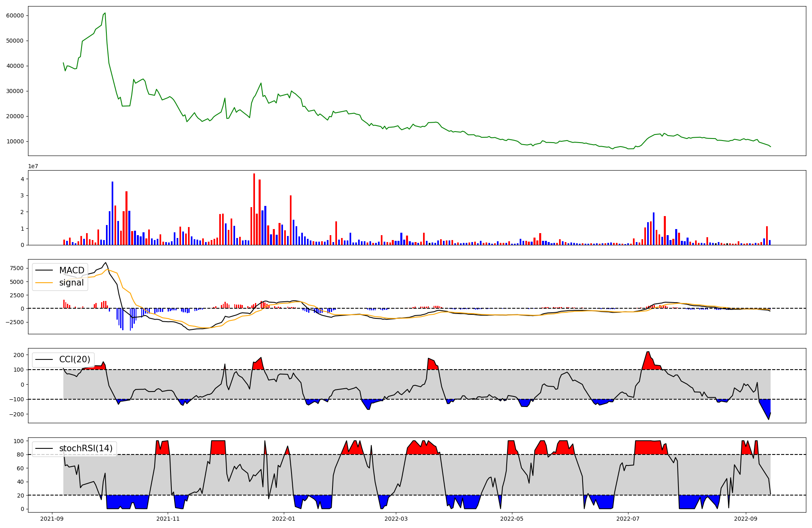Screen dimensions: 812x528
Task: Click the 2022-09 x-axis date label
Action: coord(745,519)
